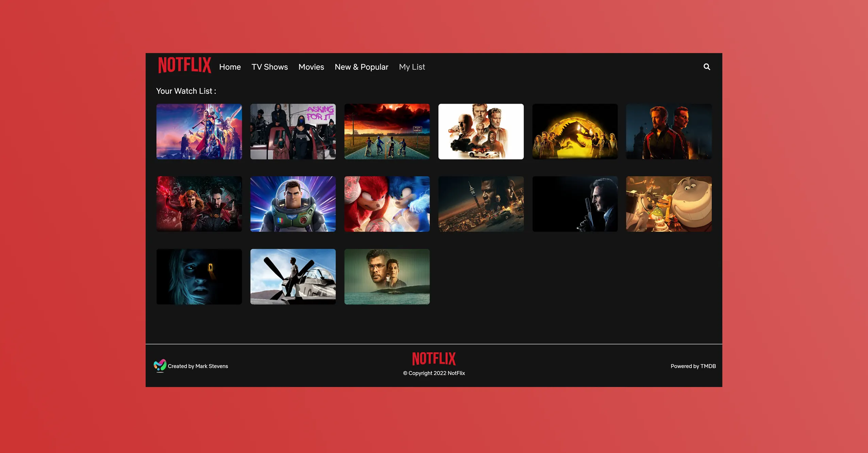
Task: Click the NOTFLIX logo in the footer
Action: 434,358
